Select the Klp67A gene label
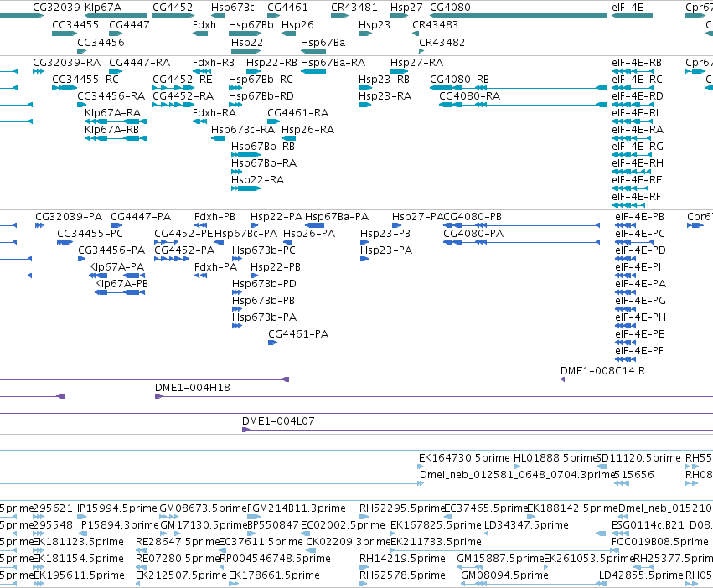 103,8
